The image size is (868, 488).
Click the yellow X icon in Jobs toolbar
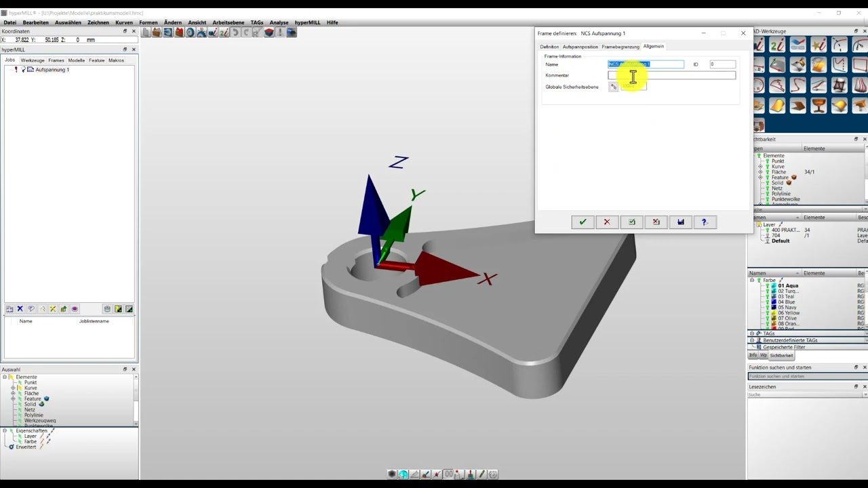(53, 309)
